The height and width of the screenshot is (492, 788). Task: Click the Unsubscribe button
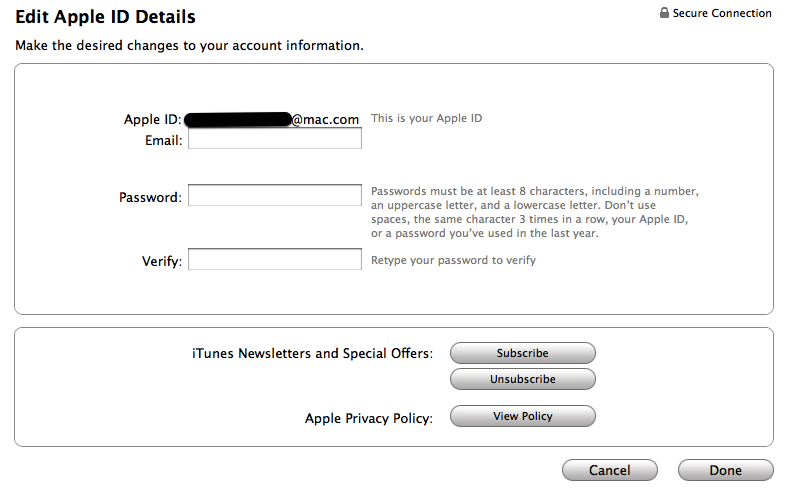coord(523,379)
